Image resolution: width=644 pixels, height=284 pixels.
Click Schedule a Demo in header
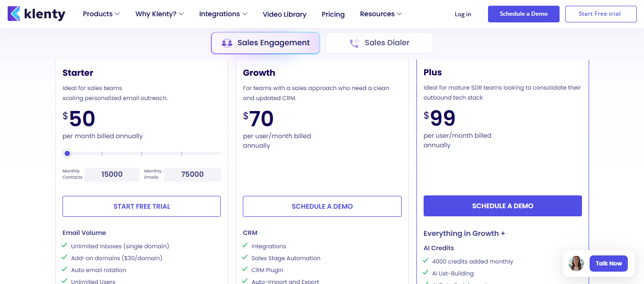coord(523,14)
